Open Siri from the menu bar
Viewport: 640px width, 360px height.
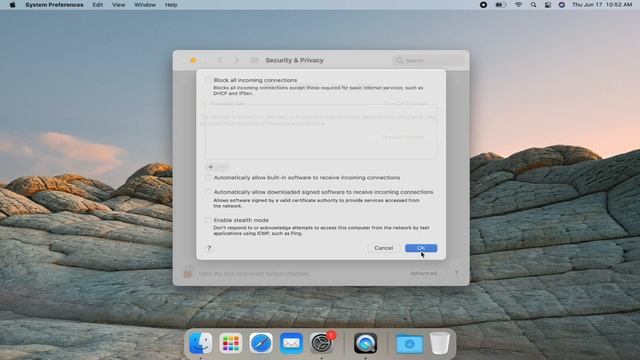(x=562, y=5)
